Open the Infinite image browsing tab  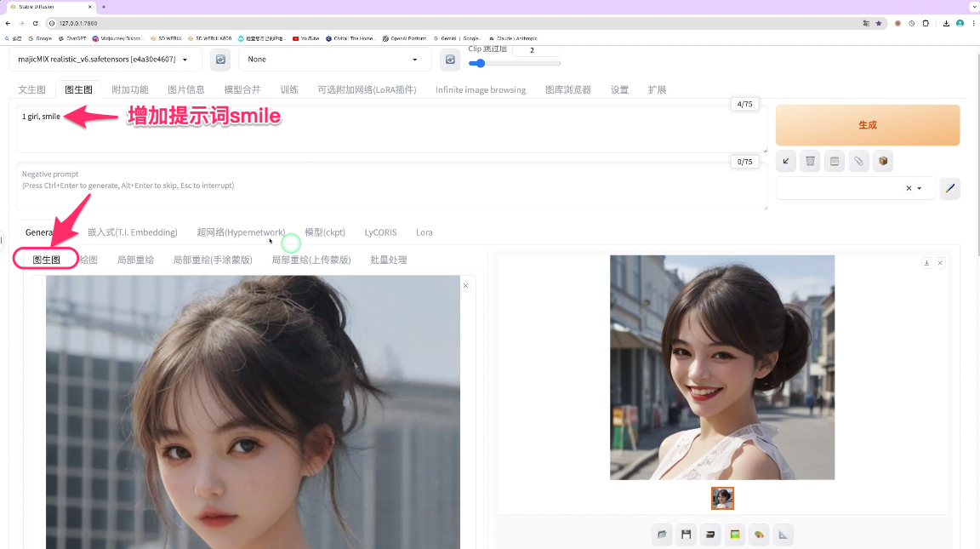pos(481,89)
